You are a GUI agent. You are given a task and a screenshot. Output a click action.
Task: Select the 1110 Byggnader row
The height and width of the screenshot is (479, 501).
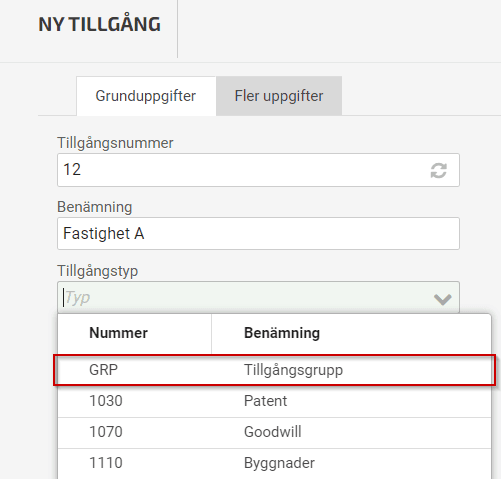[x=274, y=463]
